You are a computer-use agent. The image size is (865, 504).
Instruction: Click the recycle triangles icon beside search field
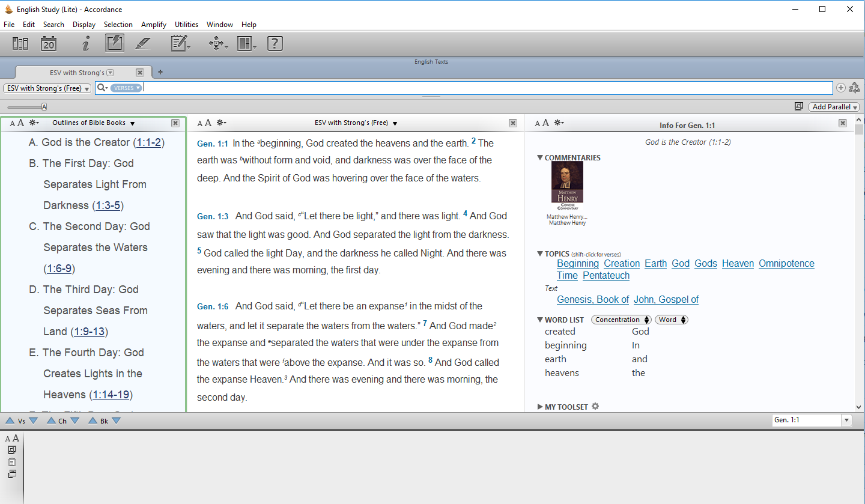854,88
